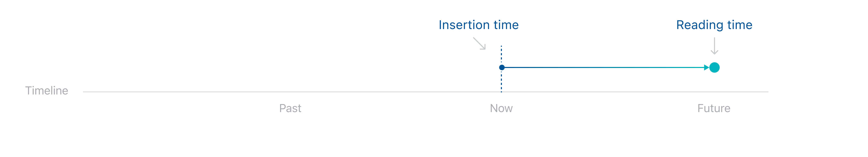Click the left end of gray timeline axis
This screenshot has width=868, height=157.
coord(84,92)
